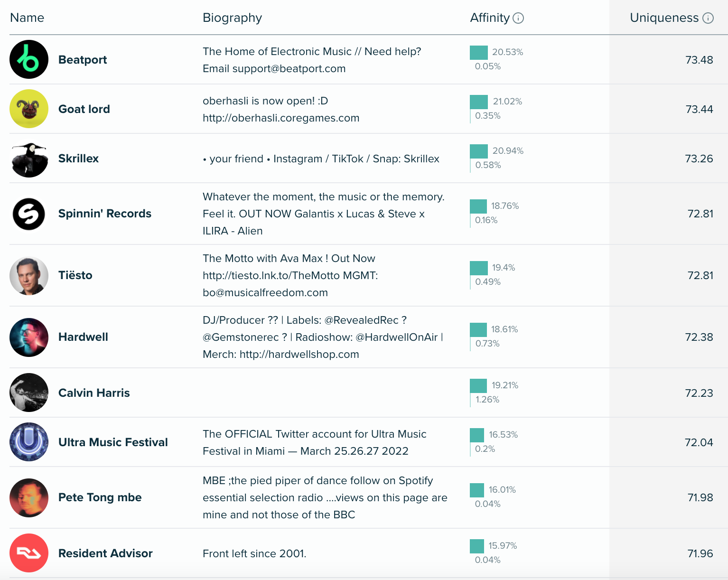Click the Spinnin' Records logo avatar
Image resolution: width=728 pixels, height=580 pixels.
coord(29,214)
